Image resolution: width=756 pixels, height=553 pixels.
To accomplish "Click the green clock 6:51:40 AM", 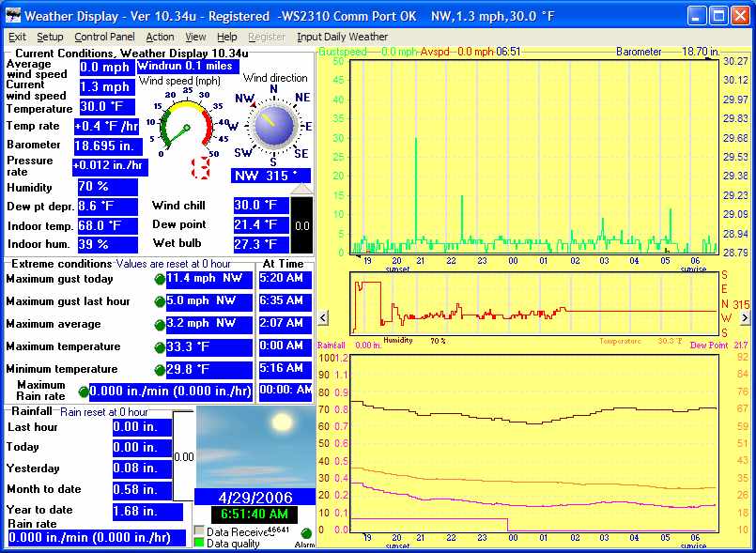I will (255, 515).
